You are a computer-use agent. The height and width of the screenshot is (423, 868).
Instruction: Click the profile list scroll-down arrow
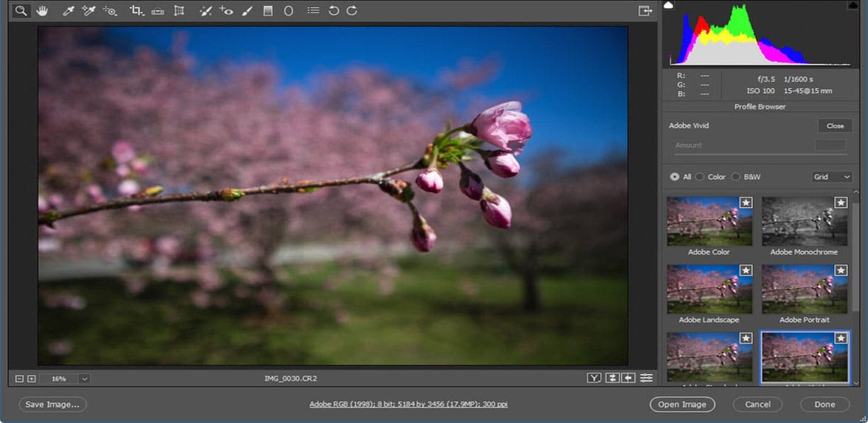856,381
